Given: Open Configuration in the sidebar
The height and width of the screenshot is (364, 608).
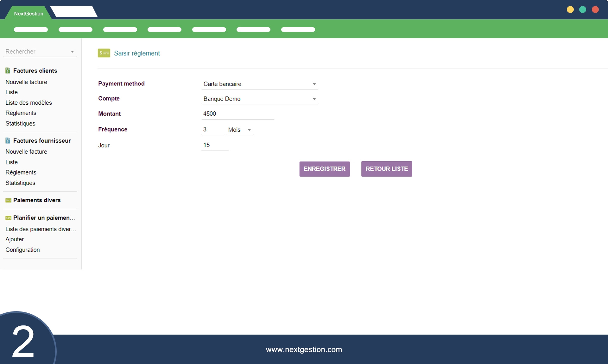Looking at the screenshot, I should pos(22,250).
